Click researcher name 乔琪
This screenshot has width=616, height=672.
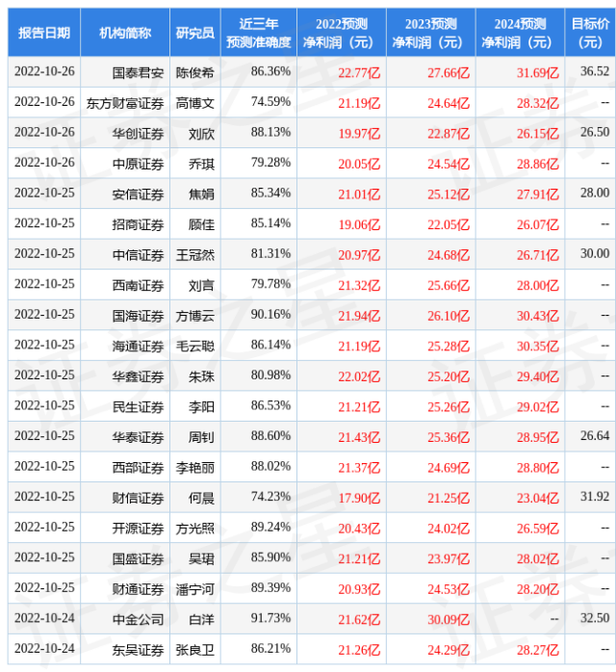click(201, 164)
